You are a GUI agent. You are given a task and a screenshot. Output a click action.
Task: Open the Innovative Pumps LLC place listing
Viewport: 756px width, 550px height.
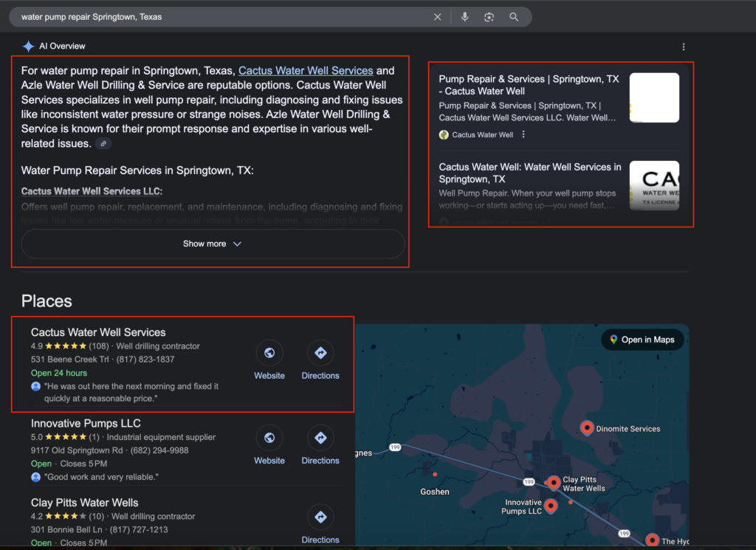tap(86, 423)
